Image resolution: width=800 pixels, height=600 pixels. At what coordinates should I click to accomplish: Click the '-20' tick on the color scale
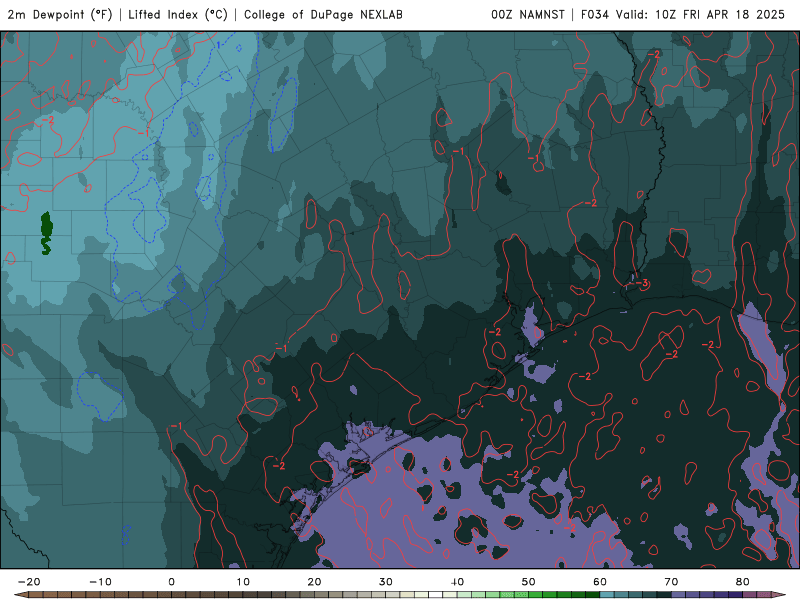coord(29,582)
